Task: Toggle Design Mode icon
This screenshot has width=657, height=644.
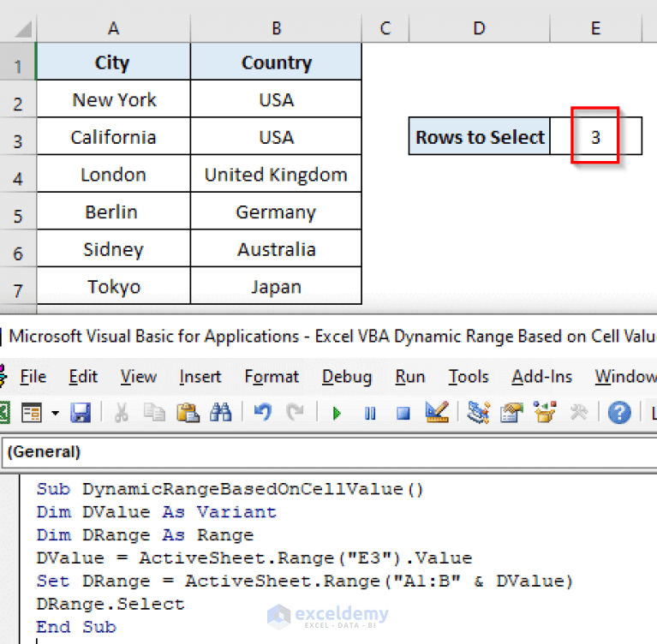Action: click(x=437, y=413)
